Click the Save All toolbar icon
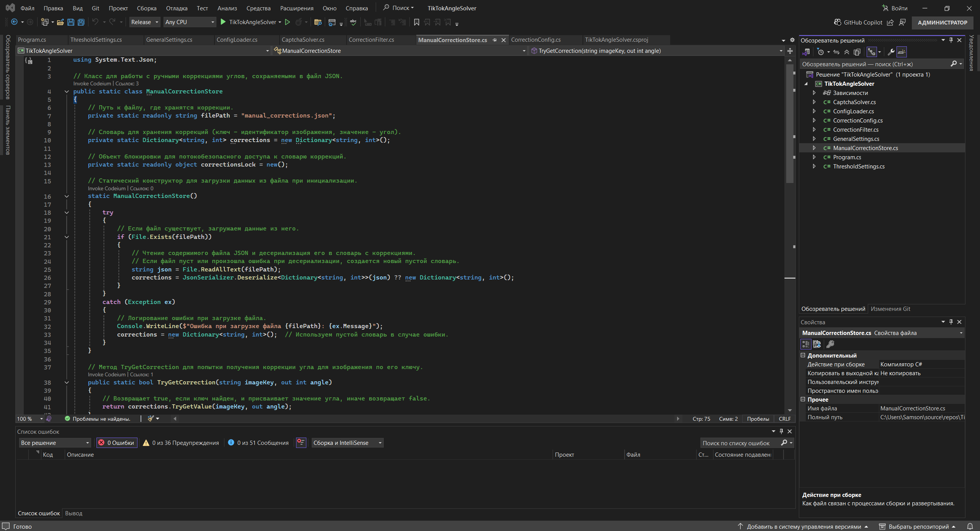This screenshot has height=531, width=980. (81, 22)
